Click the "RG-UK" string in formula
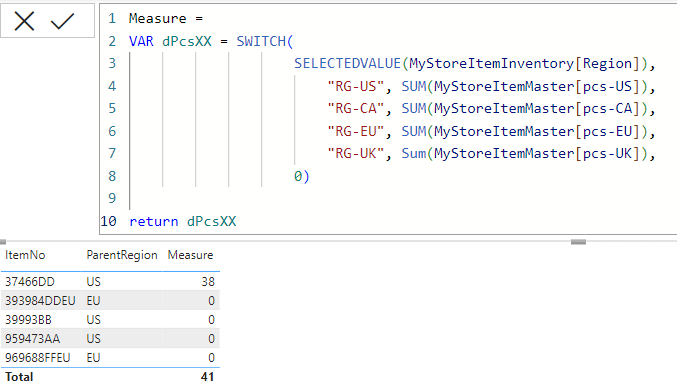Screen dimensions: 677x388 (355, 153)
